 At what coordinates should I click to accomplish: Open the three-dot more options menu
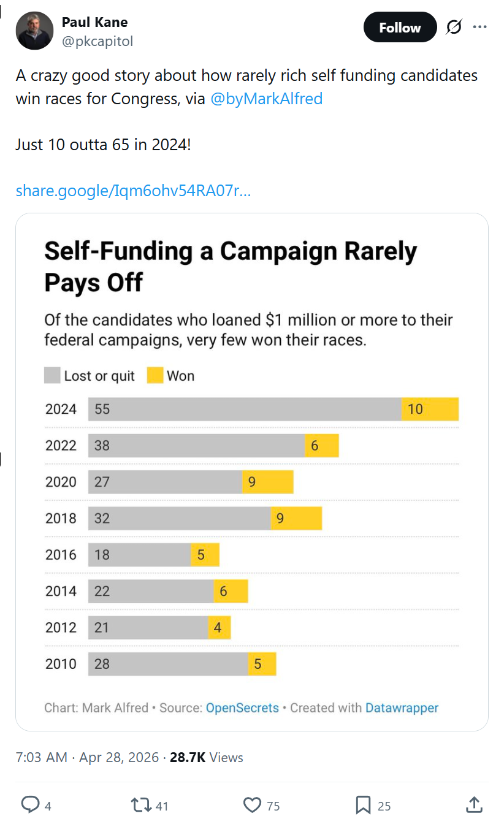[x=480, y=28]
